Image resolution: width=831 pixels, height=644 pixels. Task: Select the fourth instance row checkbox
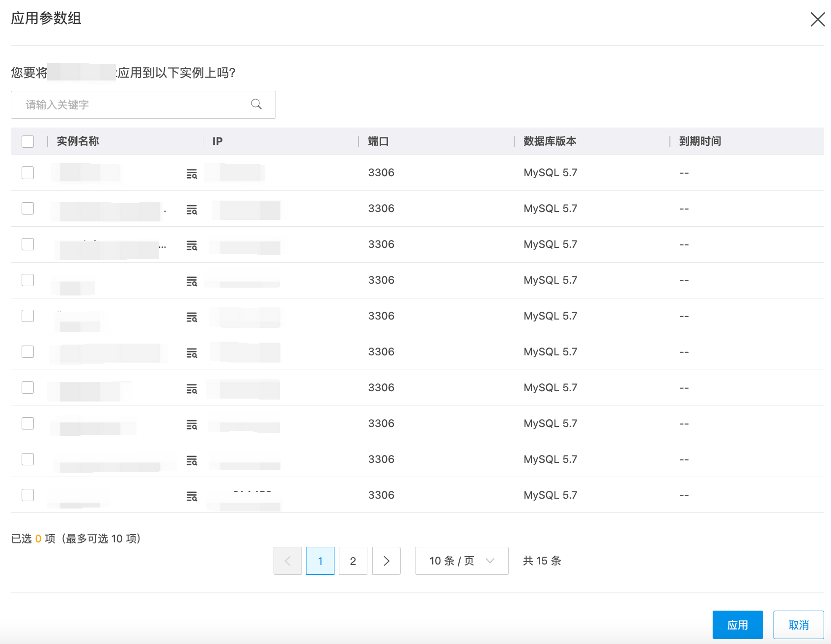28,280
